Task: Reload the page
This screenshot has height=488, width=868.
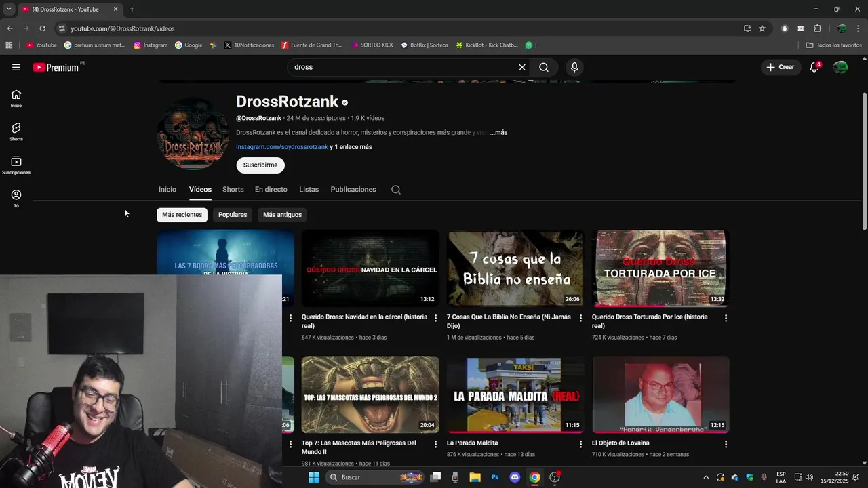Action: [x=42, y=28]
